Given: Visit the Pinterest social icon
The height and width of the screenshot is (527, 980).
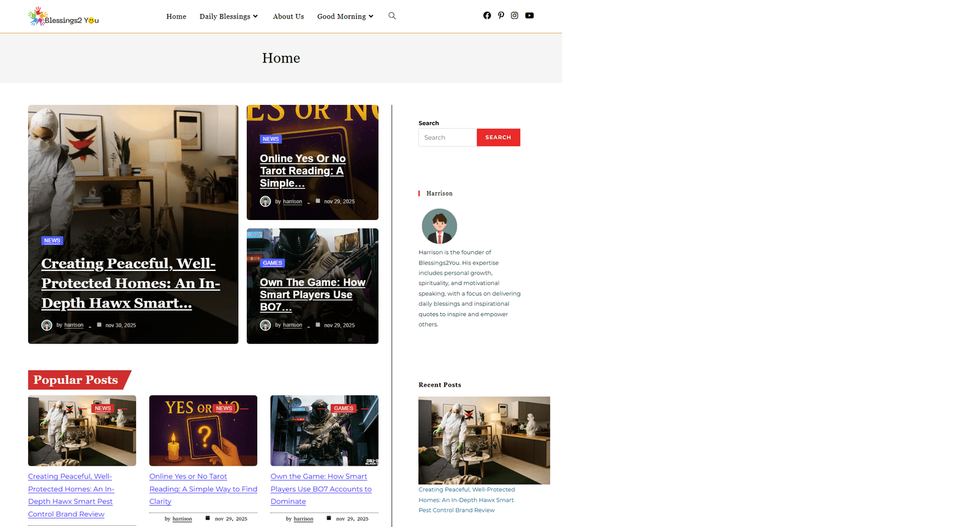Looking at the screenshot, I should (501, 16).
